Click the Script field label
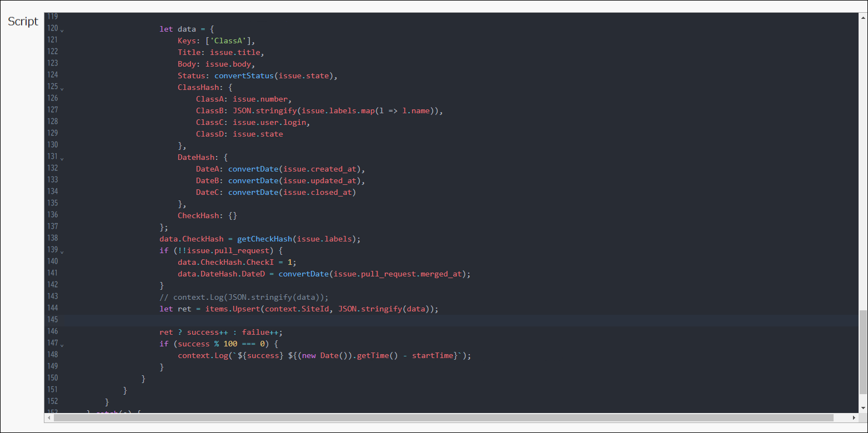Viewport: 868px width, 433px height. tap(23, 22)
